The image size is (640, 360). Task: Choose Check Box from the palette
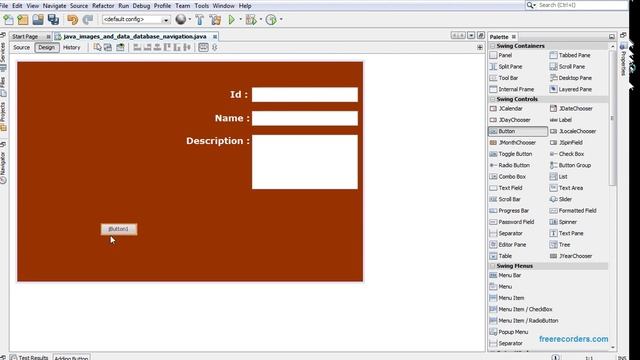pos(567,154)
